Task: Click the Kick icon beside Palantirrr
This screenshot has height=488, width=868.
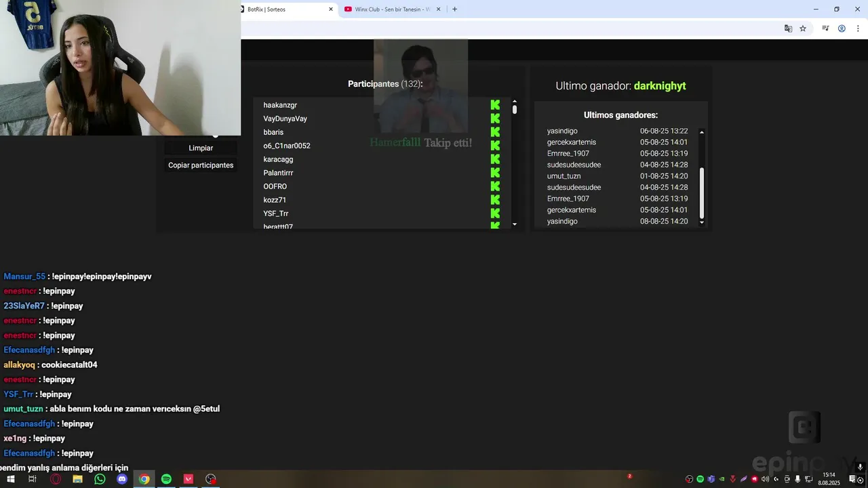Action: click(495, 173)
